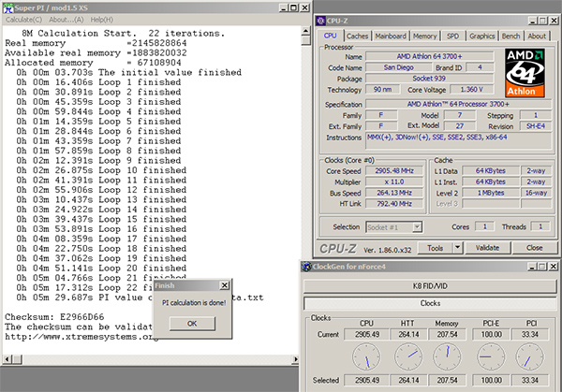Click the 8M Calculation Start line

click(124, 34)
